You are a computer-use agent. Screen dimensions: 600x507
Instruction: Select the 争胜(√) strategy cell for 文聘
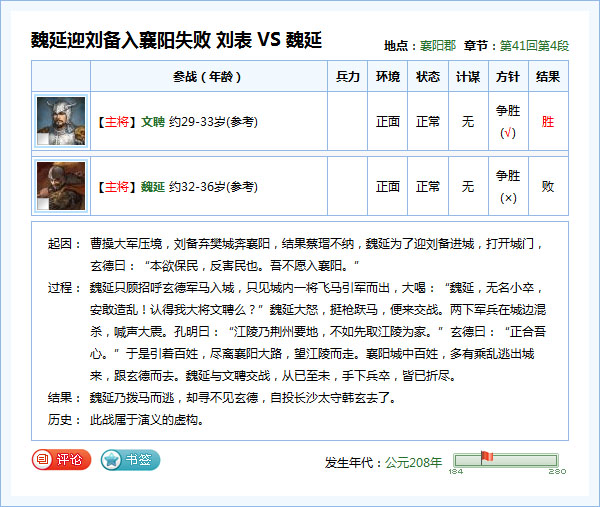coord(507,122)
